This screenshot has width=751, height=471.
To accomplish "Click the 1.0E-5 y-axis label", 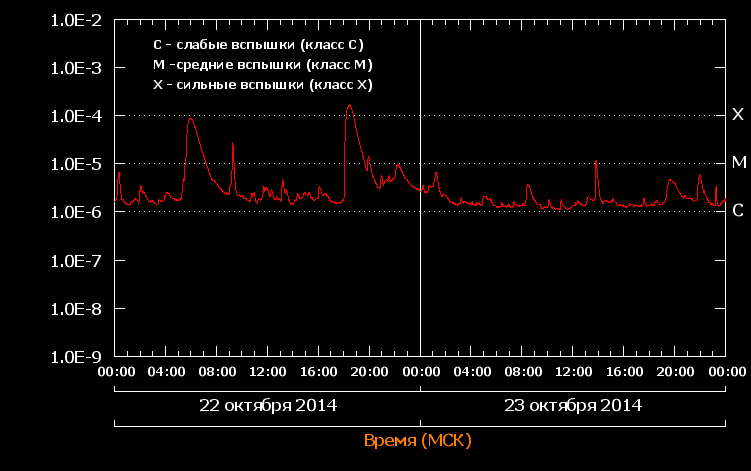I will [x=76, y=164].
